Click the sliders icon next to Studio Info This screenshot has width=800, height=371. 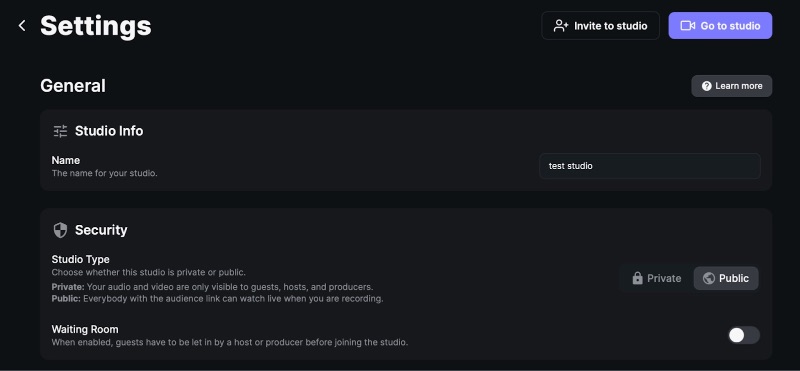(60, 131)
